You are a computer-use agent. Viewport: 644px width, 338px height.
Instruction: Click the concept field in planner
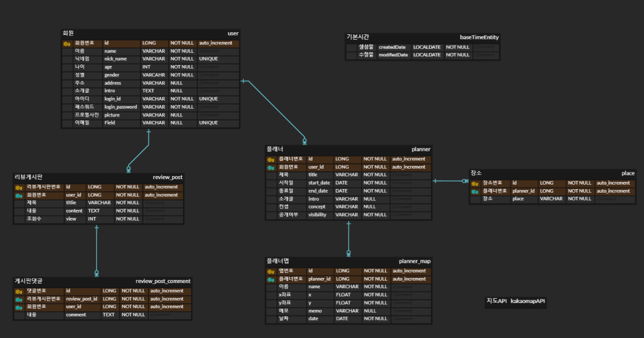click(317, 207)
